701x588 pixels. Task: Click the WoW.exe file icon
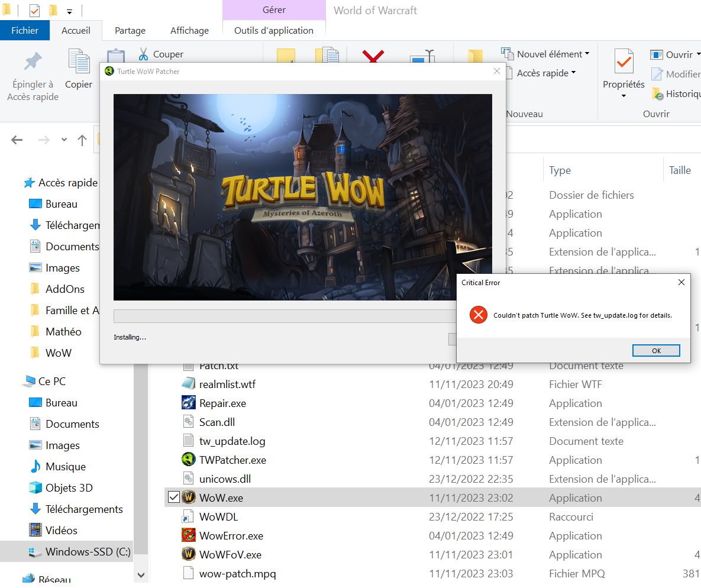tap(189, 497)
